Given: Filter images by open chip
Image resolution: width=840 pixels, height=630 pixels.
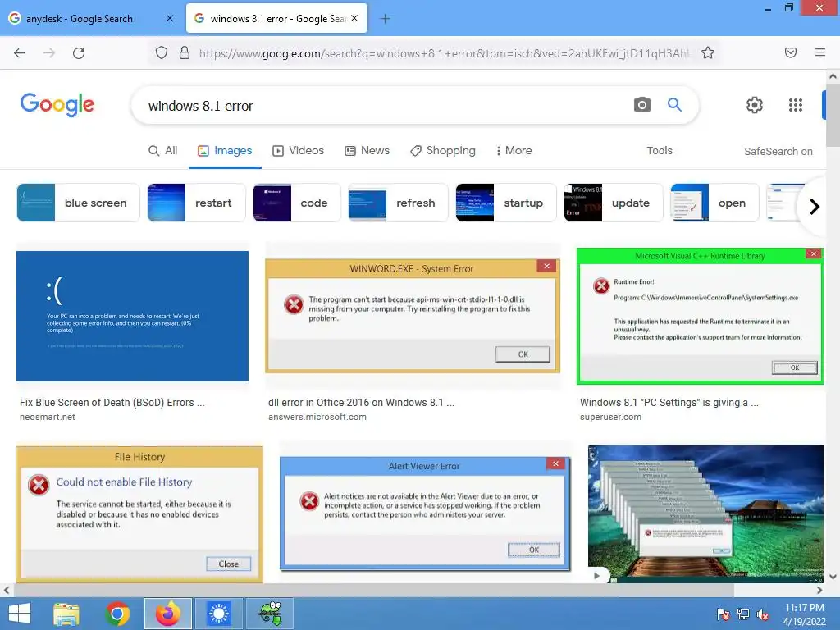Looking at the screenshot, I should (x=714, y=203).
